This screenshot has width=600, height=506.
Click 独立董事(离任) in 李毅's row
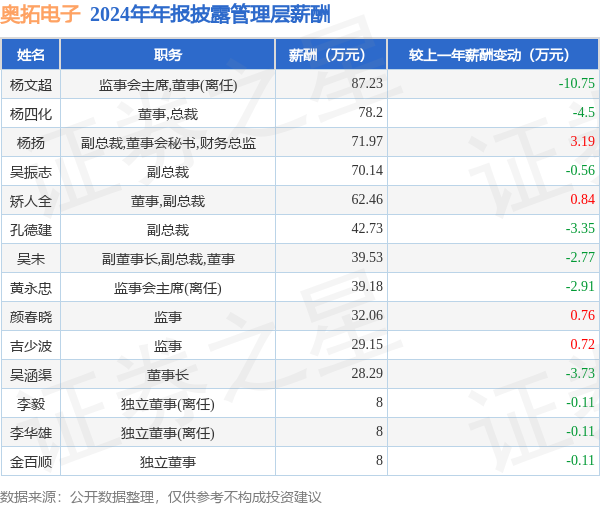click(x=168, y=404)
